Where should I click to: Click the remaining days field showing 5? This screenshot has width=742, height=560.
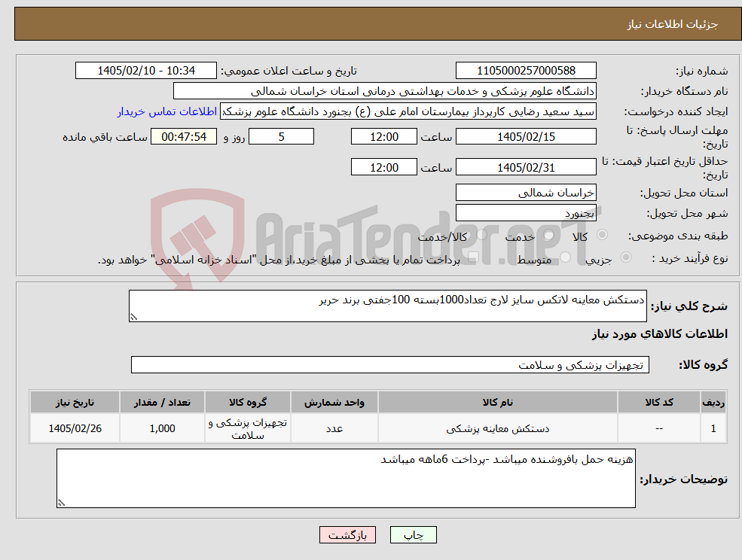pyautogui.click(x=281, y=137)
